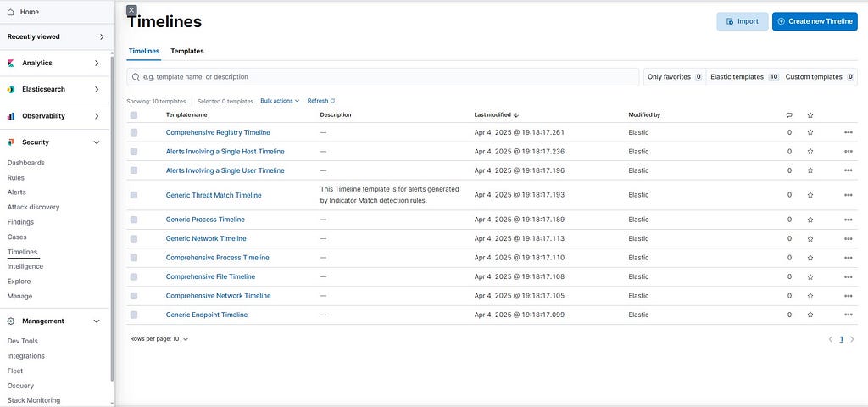Image resolution: width=868 pixels, height=407 pixels.
Task: Open Dashboards in Security menu
Action: [26, 163]
